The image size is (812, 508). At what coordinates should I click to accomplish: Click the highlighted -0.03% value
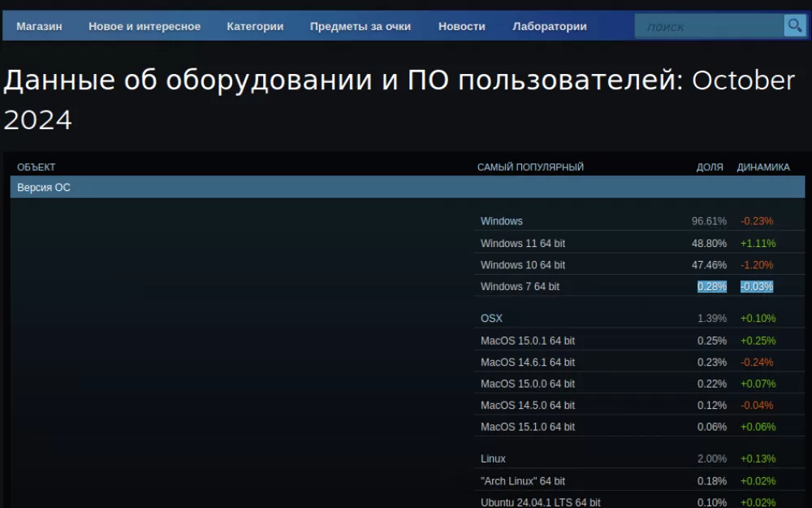757,286
